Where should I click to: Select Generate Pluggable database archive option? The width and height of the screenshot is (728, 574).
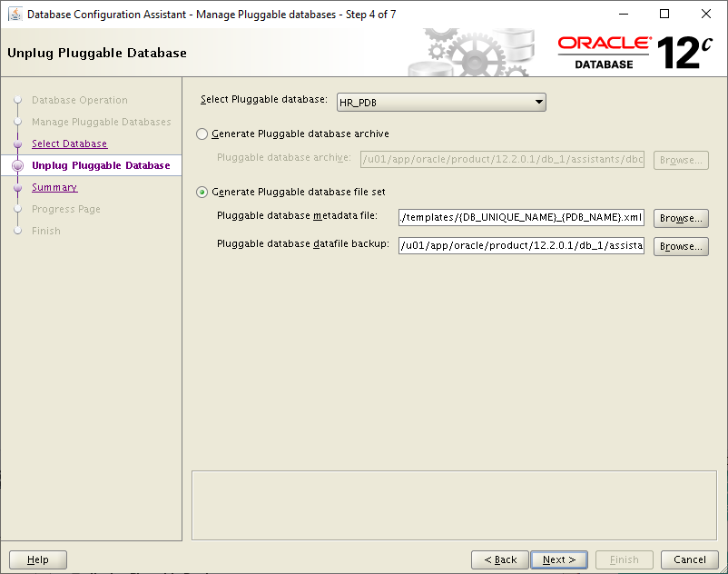[x=202, y=134]
